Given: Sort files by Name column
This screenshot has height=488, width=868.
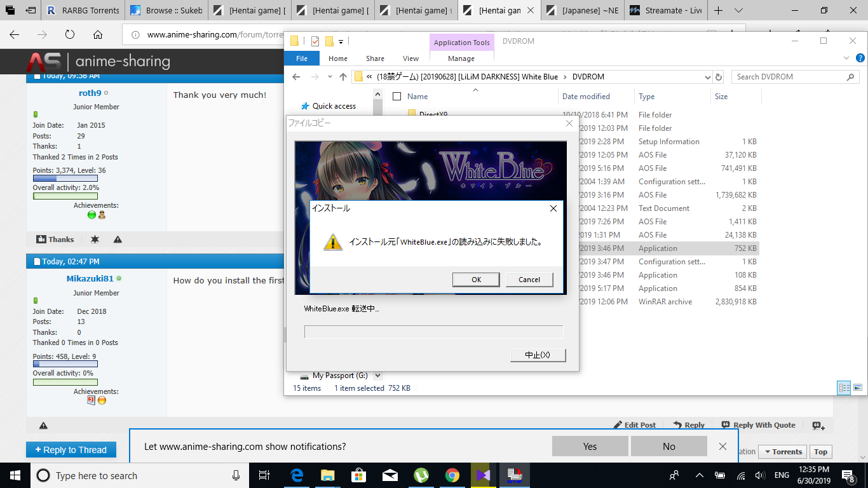Looking at the screenshot, I should click(417, 97).
